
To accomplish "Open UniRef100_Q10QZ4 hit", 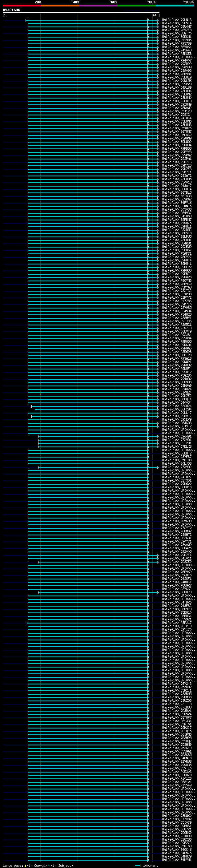I will tap(176, 392).
